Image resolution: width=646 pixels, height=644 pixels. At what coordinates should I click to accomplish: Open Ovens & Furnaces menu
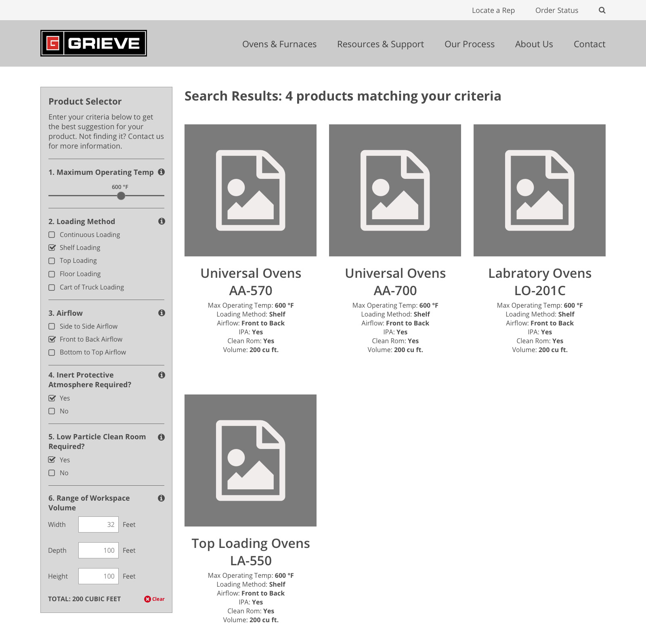click(x=279, y=44)
